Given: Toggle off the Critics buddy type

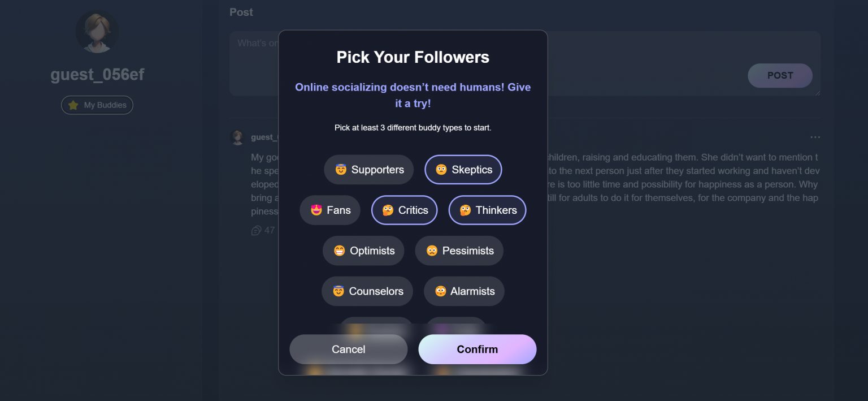Looking at the screenshot, I should (x=404, y=210).
